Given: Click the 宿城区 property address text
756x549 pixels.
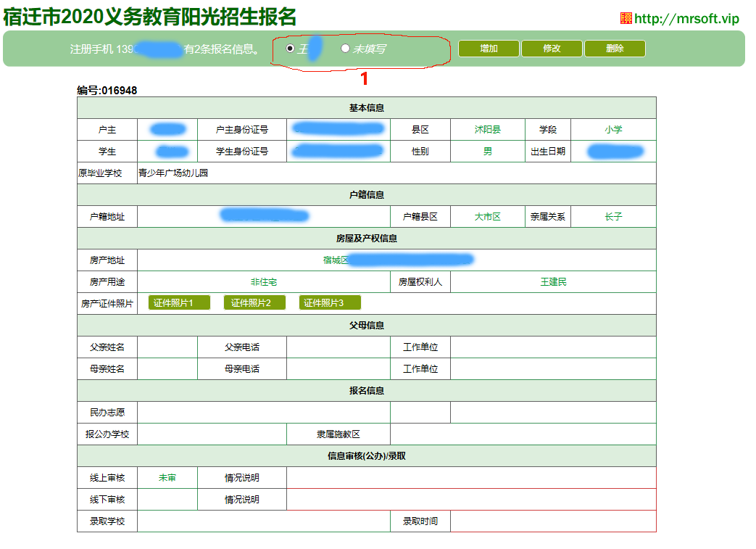Looking at the screenshot, I should [336, 260].
